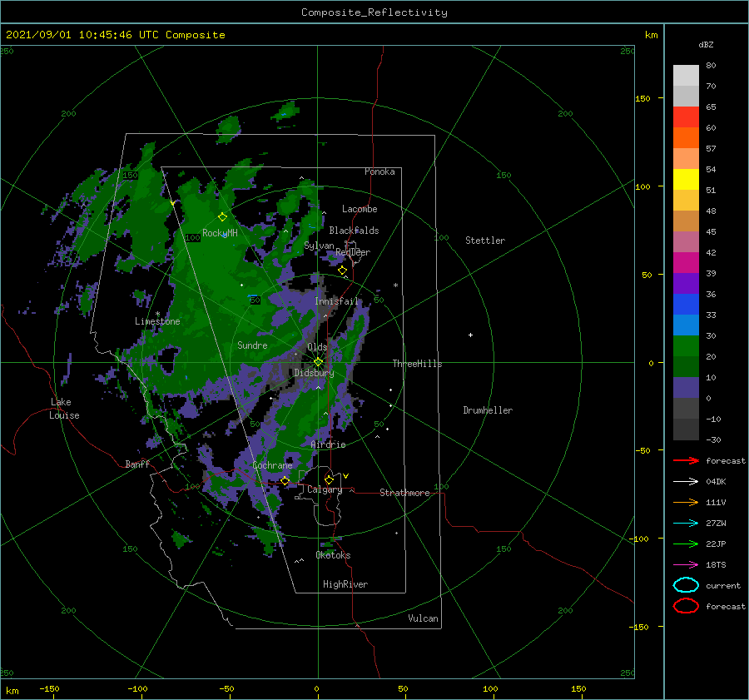The image size is (749, 700).
Task: Click the yellow diamond marker below Cochrane
Action: pos(285,481)
